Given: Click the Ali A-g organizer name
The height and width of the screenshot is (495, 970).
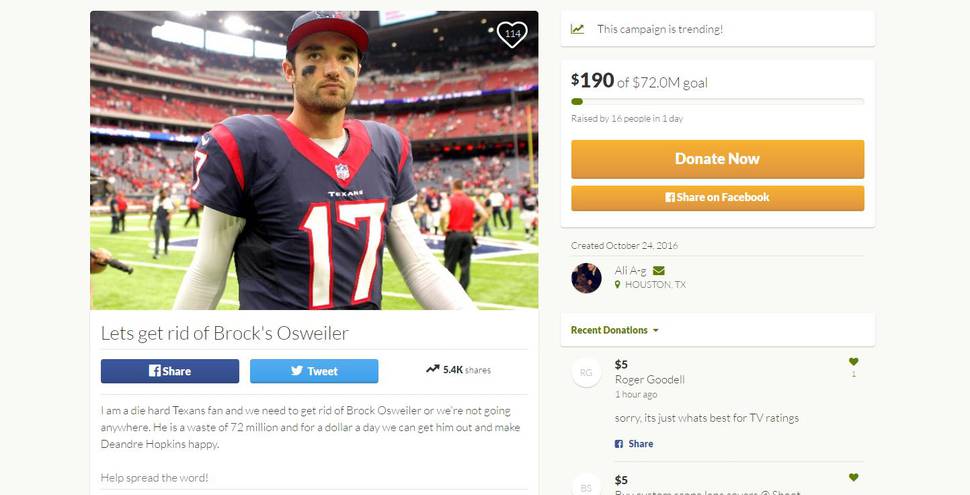Looking at the screenshot, I should (630, 270).
